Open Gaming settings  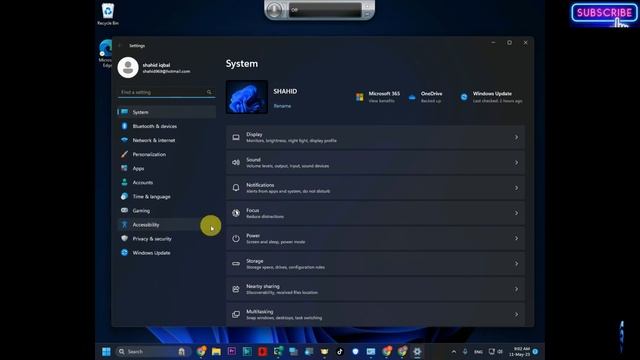[x=167, y=211]
